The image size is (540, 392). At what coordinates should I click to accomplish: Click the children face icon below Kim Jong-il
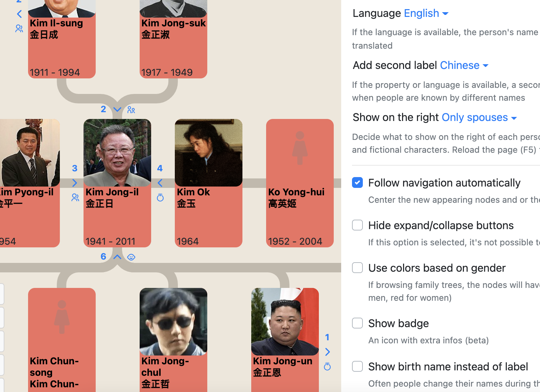click(131, 257)
